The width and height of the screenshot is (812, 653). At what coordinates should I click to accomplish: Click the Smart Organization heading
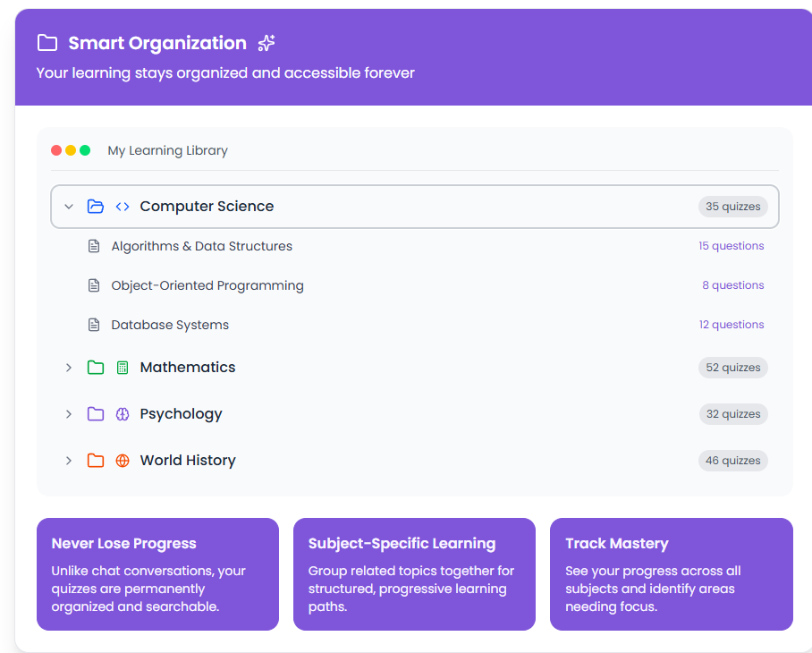click(x=157, y=43)
